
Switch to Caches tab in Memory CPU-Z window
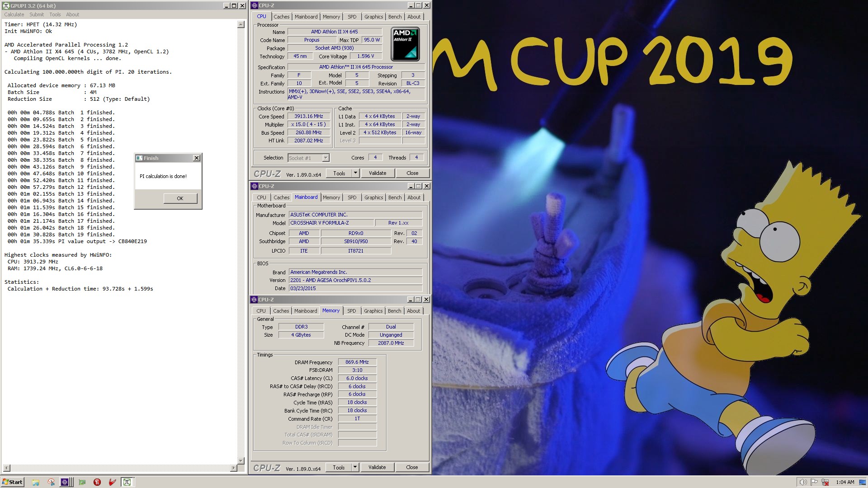[281, 311]
